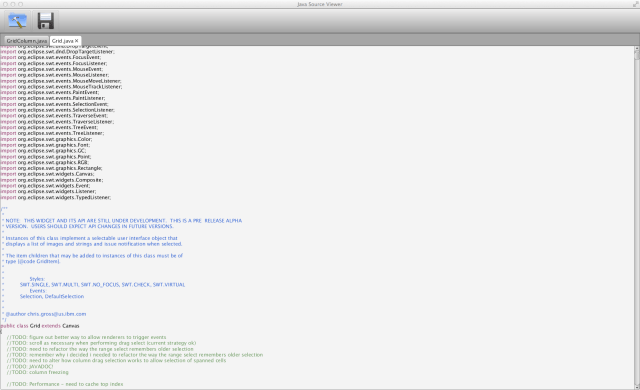Screen dimensions: 640x390
Task: Click the events.SelectionListener import line
Action: [x=58, y=110]
